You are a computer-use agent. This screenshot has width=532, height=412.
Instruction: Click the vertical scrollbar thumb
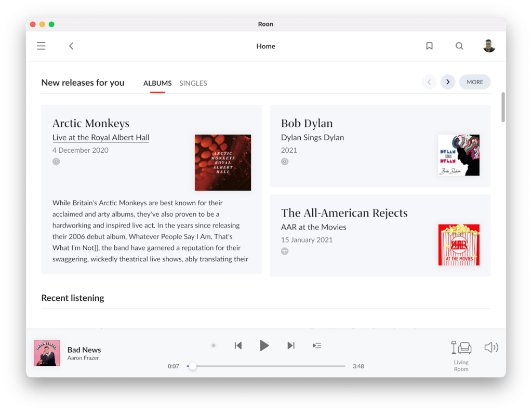coord(503,107)
